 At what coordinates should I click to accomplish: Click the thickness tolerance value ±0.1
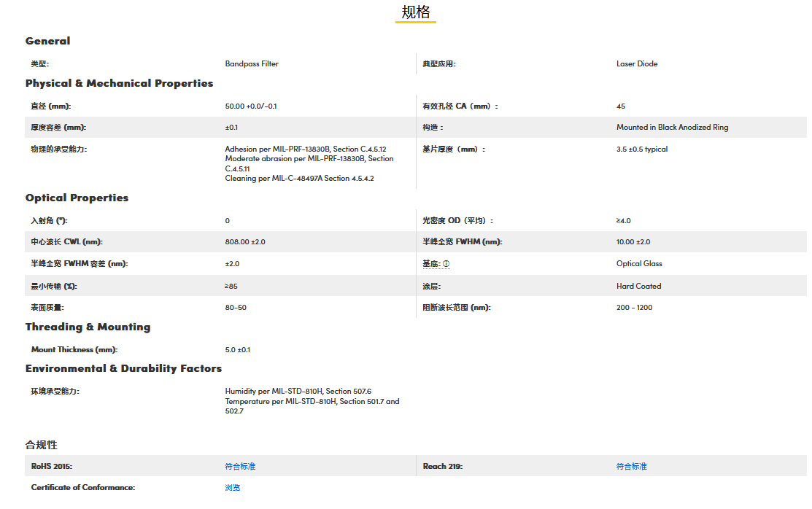tap(231, 128)
